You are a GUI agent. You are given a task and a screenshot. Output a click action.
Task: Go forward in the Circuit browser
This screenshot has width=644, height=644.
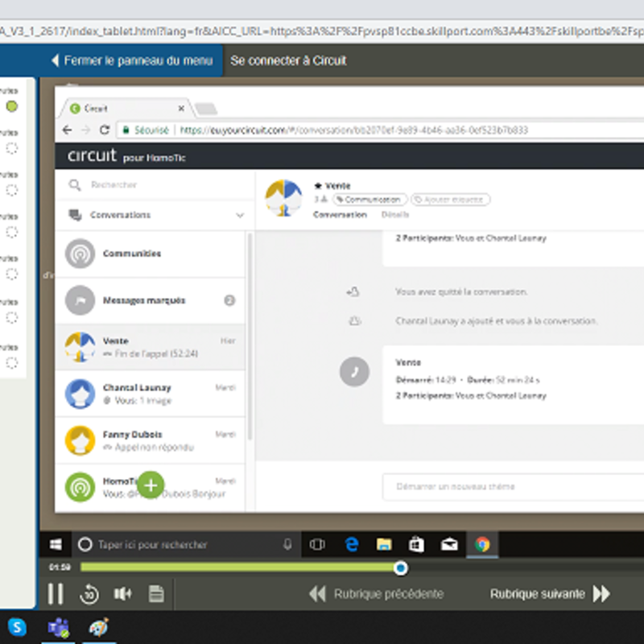click(x=86, y=130)
